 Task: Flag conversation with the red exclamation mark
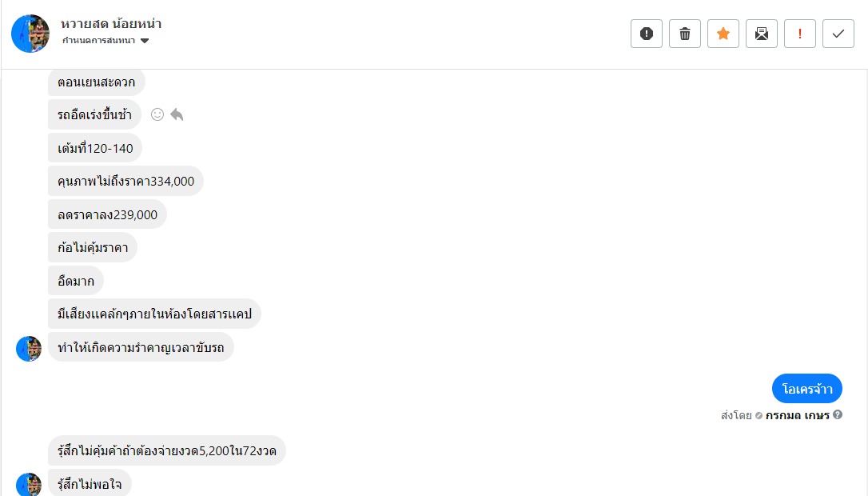[800, 34]
